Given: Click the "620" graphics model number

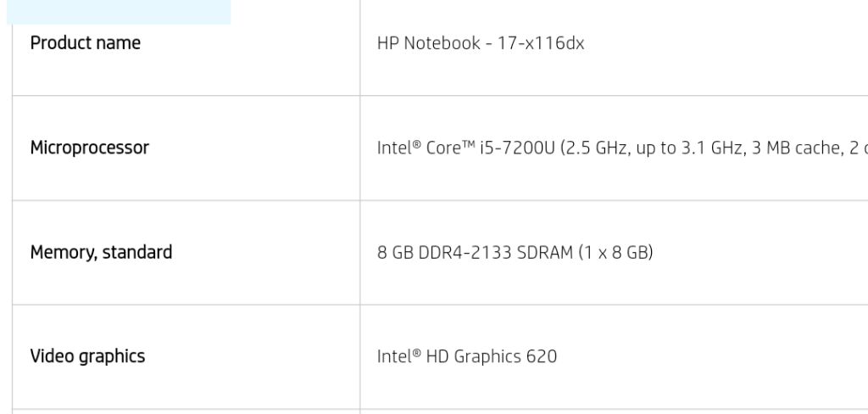Looking at the screenshot, I should tap(542, 356).
